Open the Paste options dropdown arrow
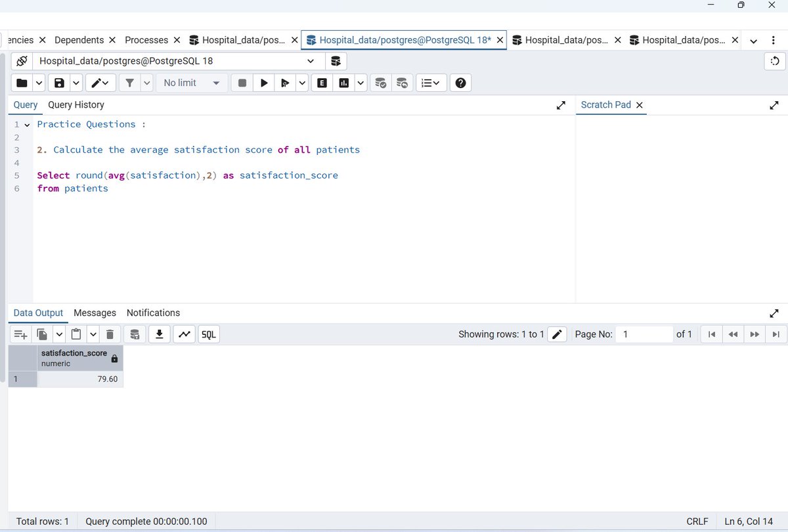Viewport: 788px width, 532px height. coord(93,334)
